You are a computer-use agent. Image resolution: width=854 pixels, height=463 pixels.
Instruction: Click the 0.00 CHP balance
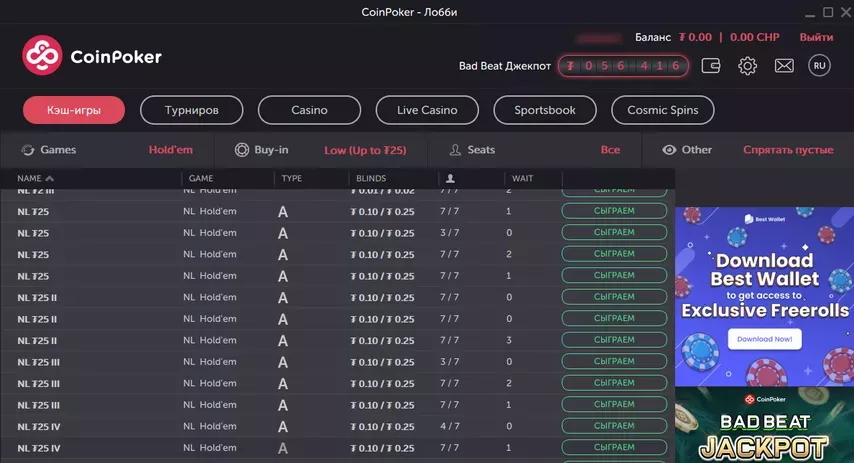coord(754,37)
